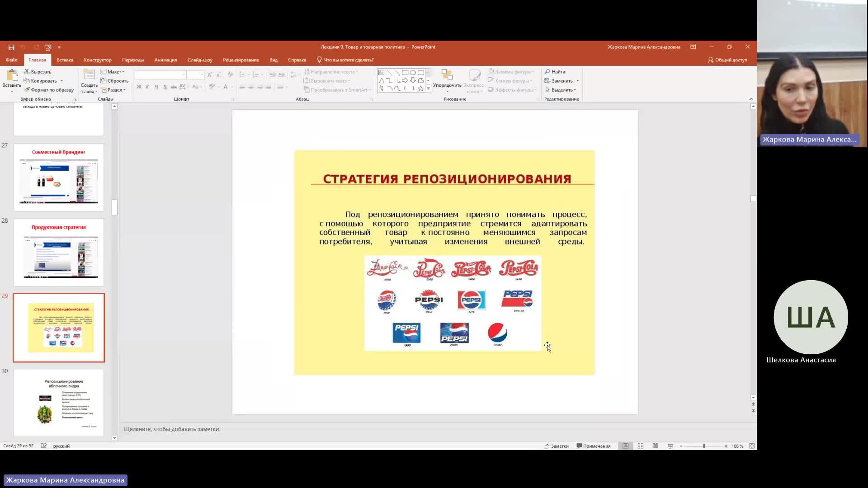Toggle text Shadow (S) formatting

[x=165, y=87]
